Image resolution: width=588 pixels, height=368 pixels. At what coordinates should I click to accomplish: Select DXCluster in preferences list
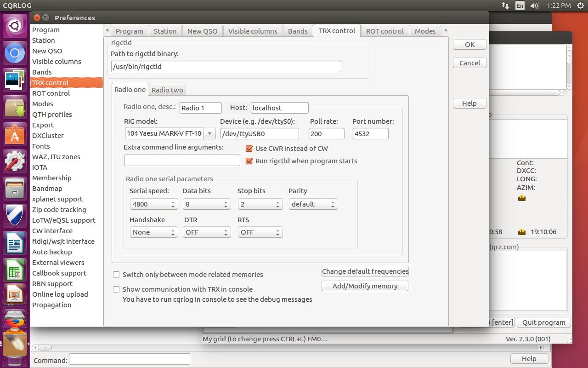click(x=67, y=136)
